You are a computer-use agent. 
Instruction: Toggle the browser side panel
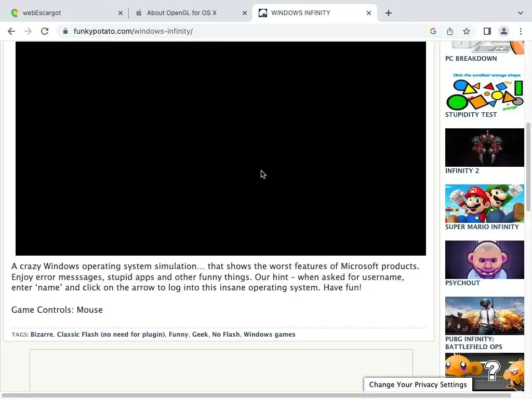point(487,31)
